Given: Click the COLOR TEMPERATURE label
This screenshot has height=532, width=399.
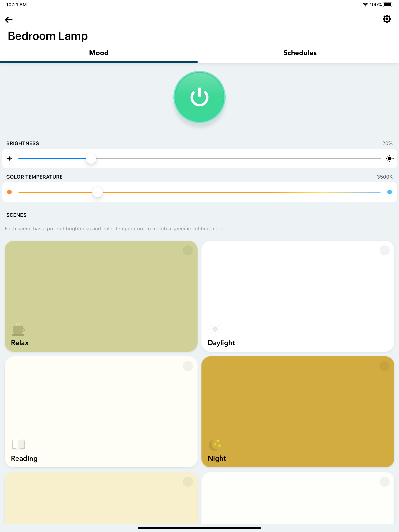Looking at the screenshot, I should pos(34,177).
